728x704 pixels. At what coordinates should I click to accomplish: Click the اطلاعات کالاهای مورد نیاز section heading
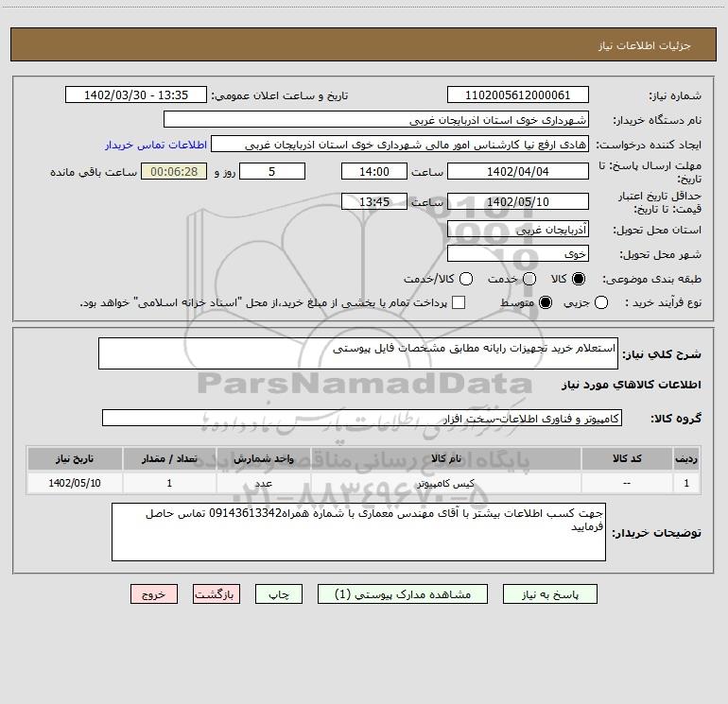coord(631,385)
